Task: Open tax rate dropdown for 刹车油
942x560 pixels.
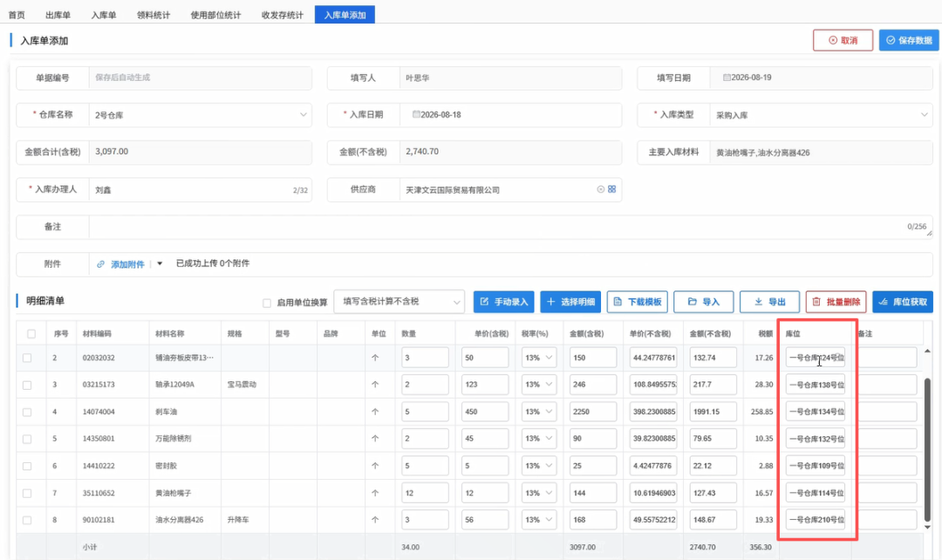Action: click(x=538, y=412)
